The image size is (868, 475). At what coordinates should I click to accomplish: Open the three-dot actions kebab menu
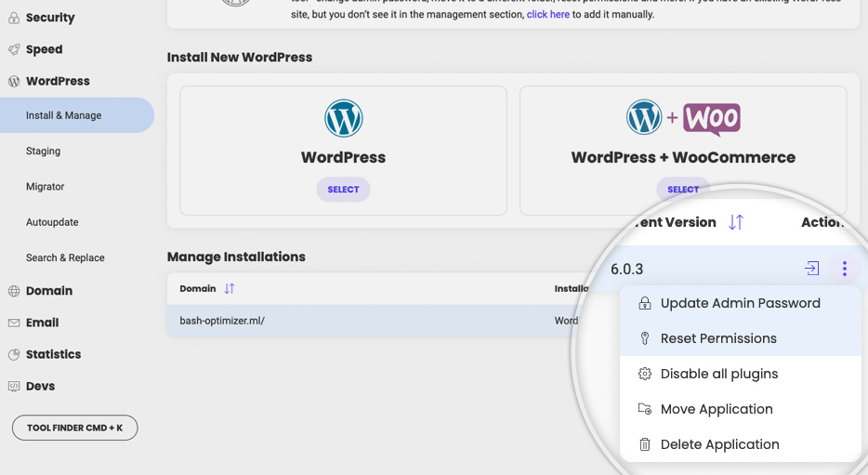pyautogui.click(x=844, y=269)
